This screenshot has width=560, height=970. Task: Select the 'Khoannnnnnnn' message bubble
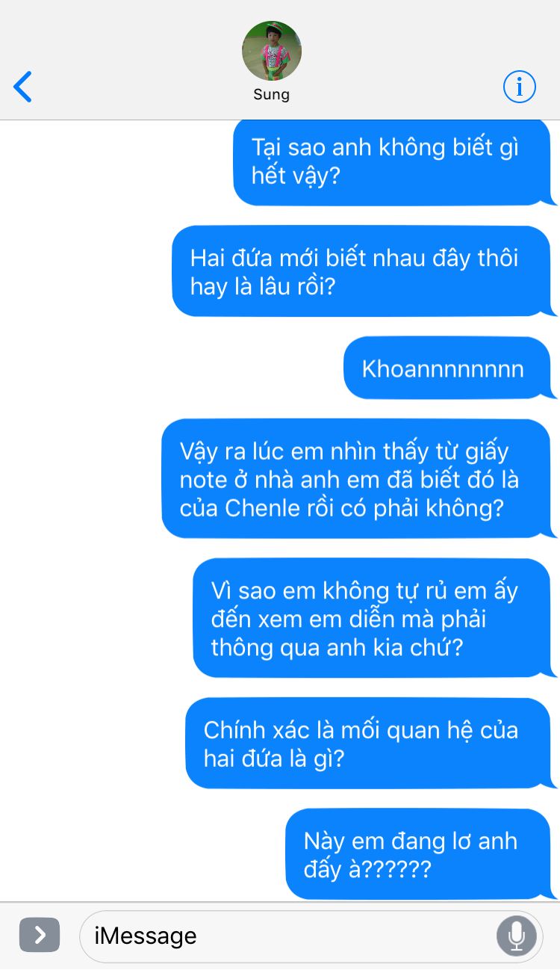[448, 368]
